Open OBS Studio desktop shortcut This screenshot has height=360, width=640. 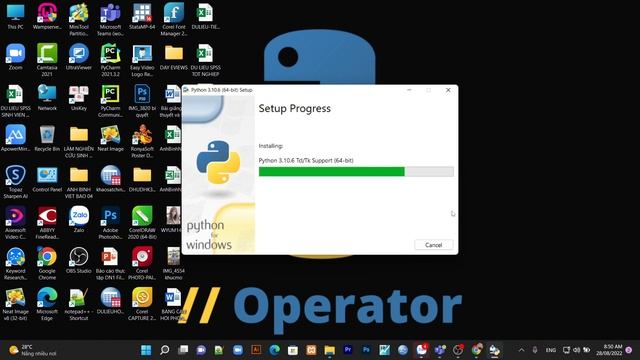(x=79, y=261)
